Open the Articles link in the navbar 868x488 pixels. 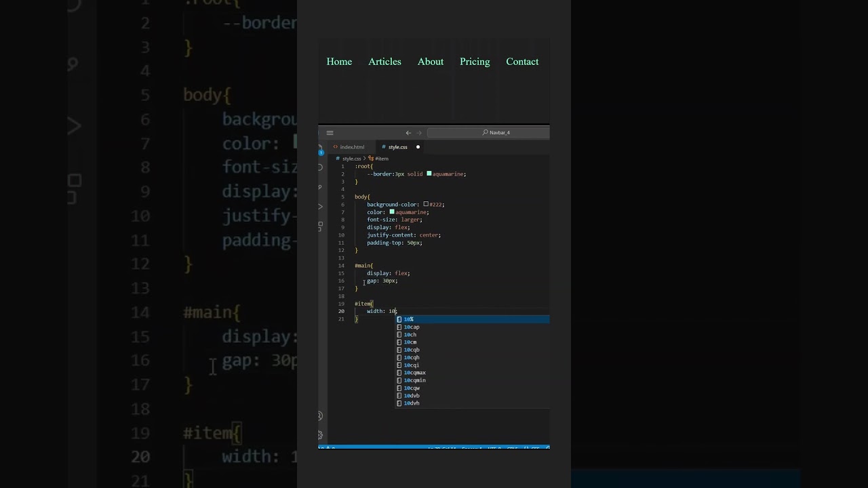(384, 62)
